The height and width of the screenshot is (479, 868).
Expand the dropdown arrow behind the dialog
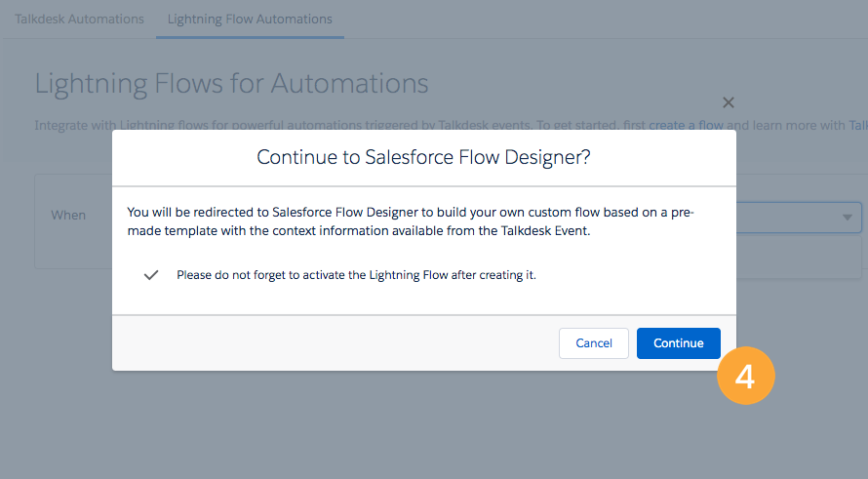click(847, 218)
